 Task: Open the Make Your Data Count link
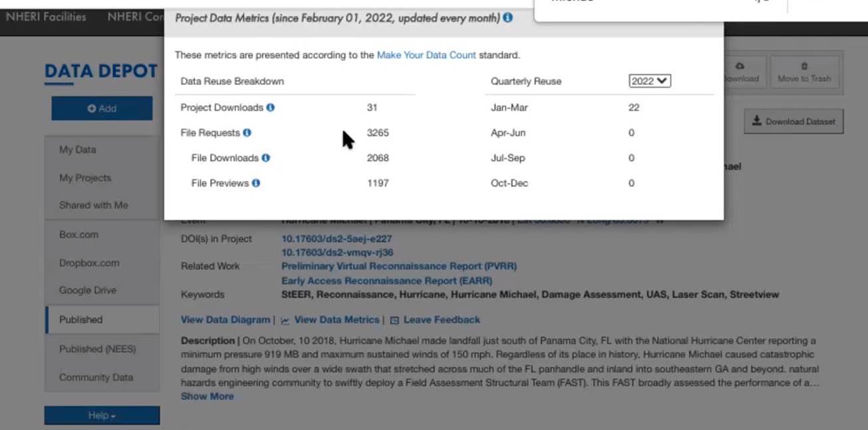(x=426, y=55)
